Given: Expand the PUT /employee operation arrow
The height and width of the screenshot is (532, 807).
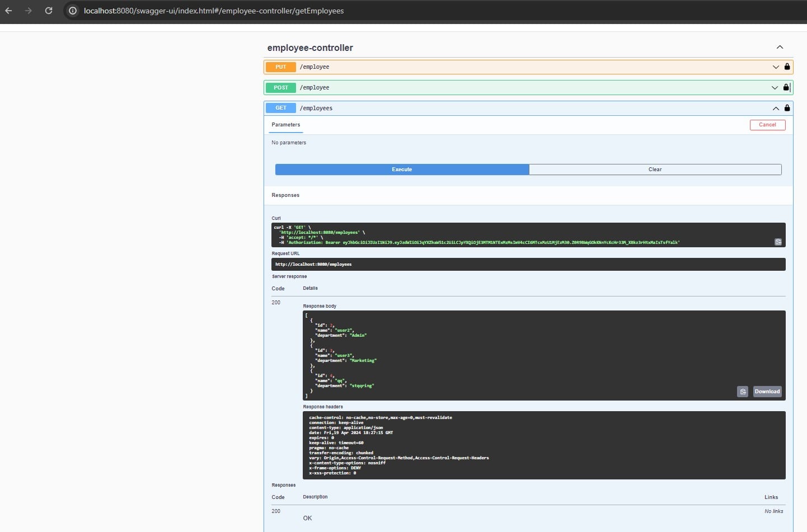Looking at the screenshot, I should click(776, 67).
